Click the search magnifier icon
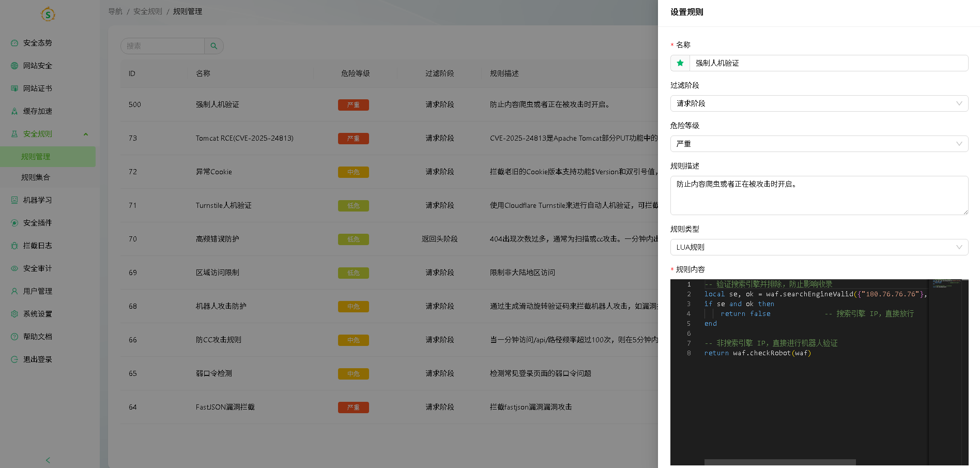The image size is (980, 468). (214, 46)
